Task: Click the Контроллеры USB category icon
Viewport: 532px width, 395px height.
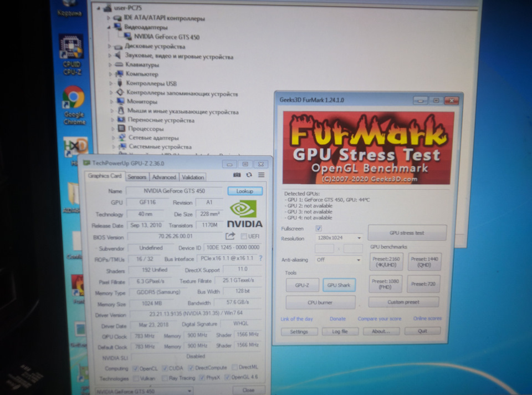Action: [x=120, y=83]
